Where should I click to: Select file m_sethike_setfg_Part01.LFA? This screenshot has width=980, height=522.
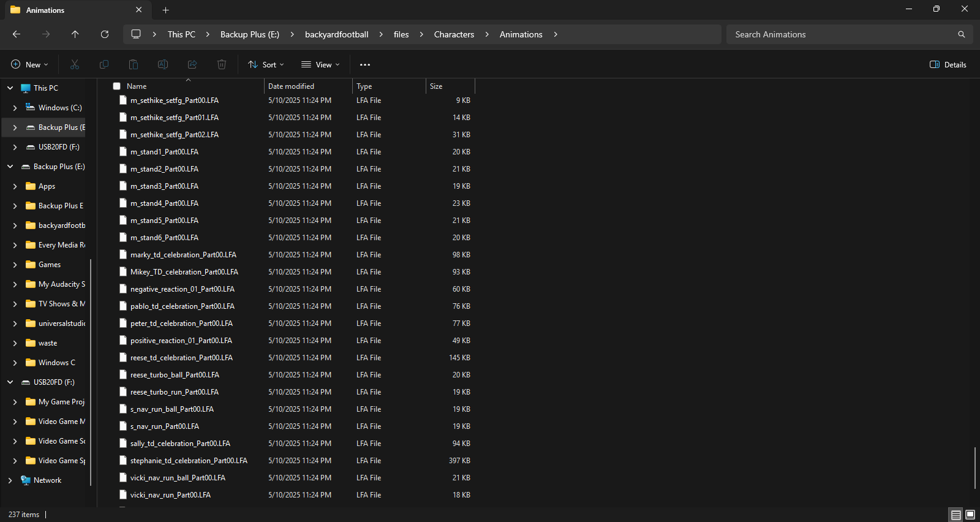[x=175, y=118]
